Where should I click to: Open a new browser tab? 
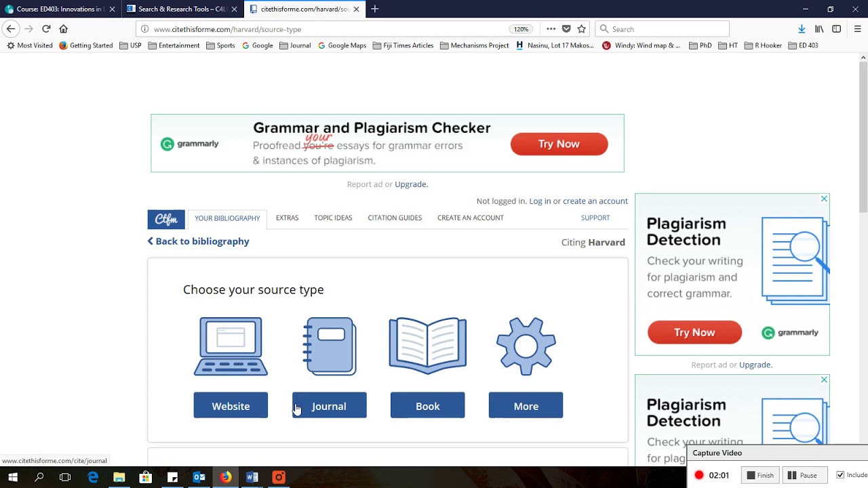click(375, 9)
